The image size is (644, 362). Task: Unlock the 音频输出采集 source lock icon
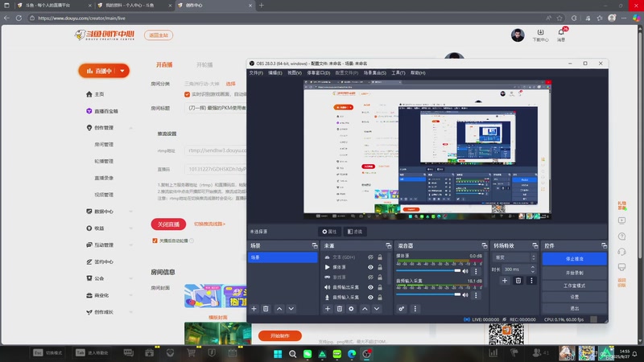point(380,287)
